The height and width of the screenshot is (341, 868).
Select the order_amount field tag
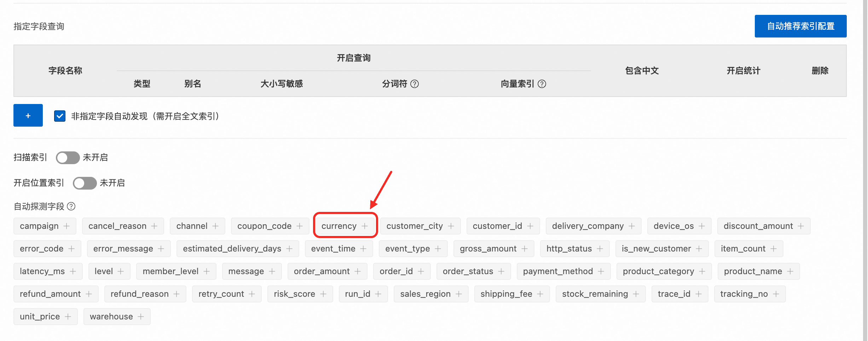pos(327,271)
